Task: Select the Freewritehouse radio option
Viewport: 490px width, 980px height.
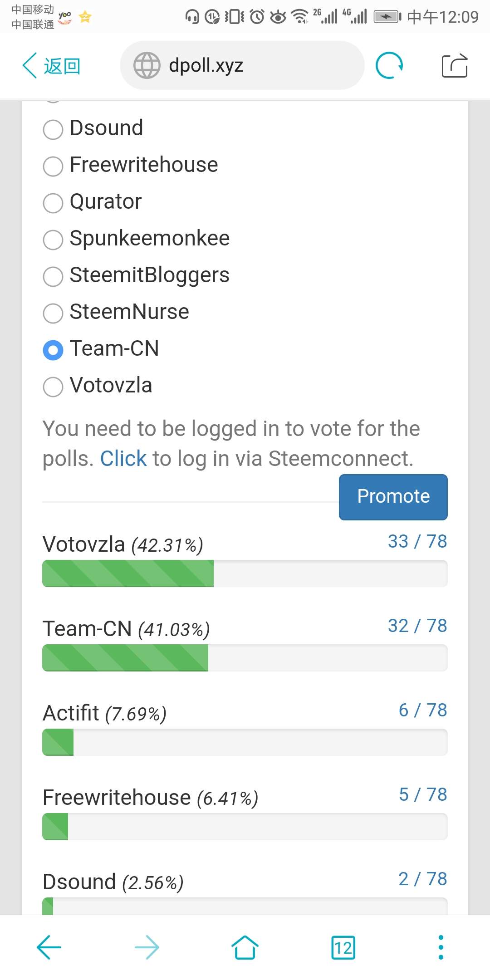Action: [53, 166]
